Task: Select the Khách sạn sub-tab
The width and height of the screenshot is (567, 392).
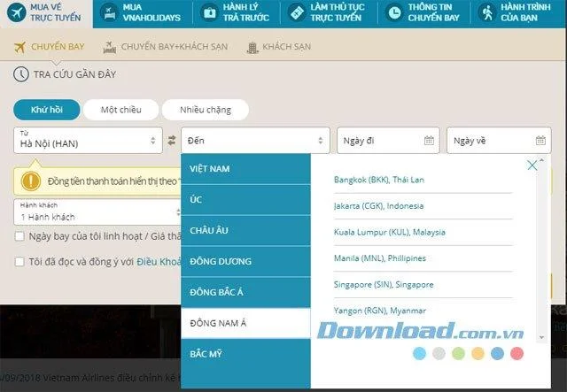Action: pos(279,47)
